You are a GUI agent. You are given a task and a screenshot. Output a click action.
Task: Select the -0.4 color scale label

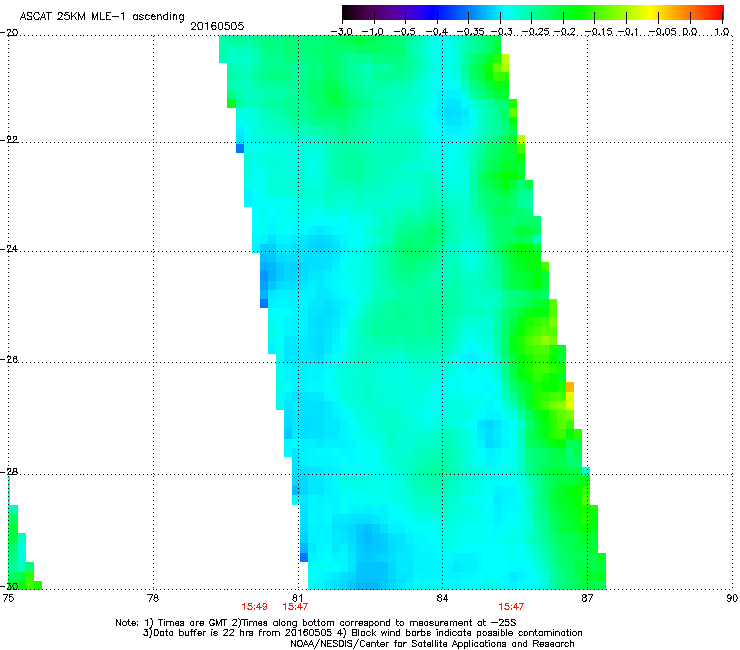tap(437, 32)
